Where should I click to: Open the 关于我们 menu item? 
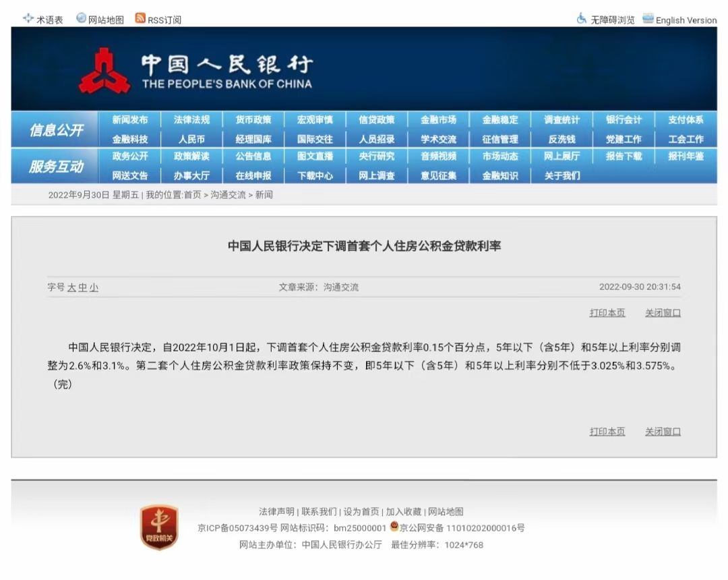(562, 175)
